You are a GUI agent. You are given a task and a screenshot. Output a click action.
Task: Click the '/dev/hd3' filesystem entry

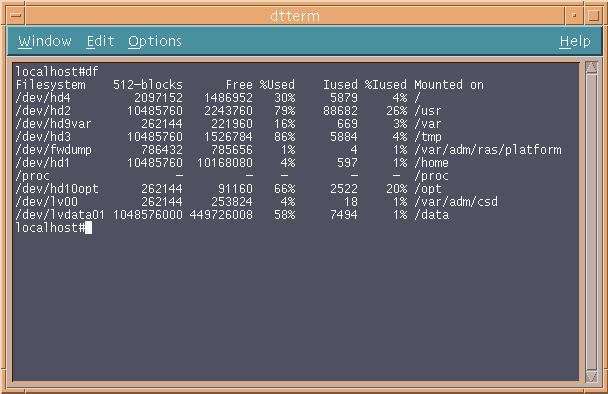(x=43, y=137)
